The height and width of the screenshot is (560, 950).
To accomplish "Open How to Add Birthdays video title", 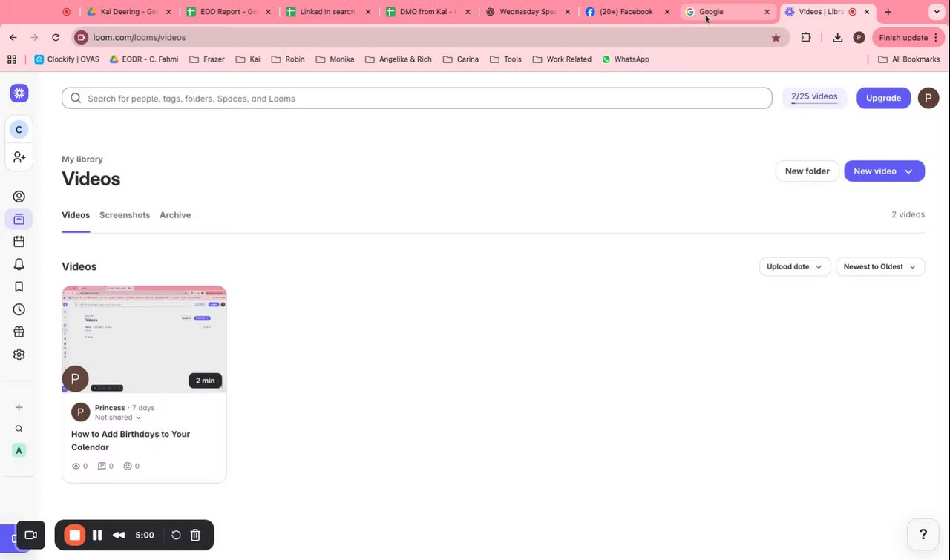I will 131,441.
